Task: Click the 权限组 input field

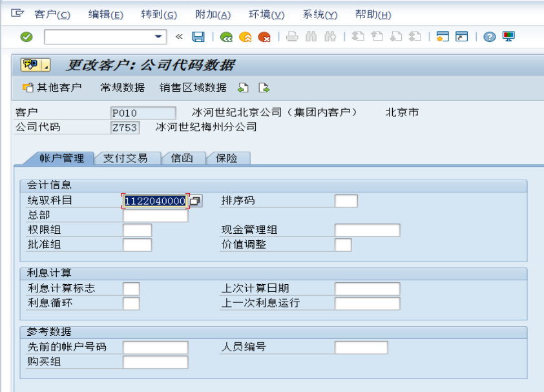Action: pyautogui.click(x=138, y=230)
